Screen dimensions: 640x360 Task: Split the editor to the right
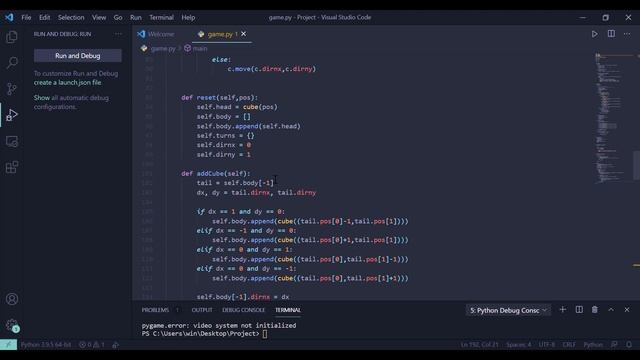point(611,34)
